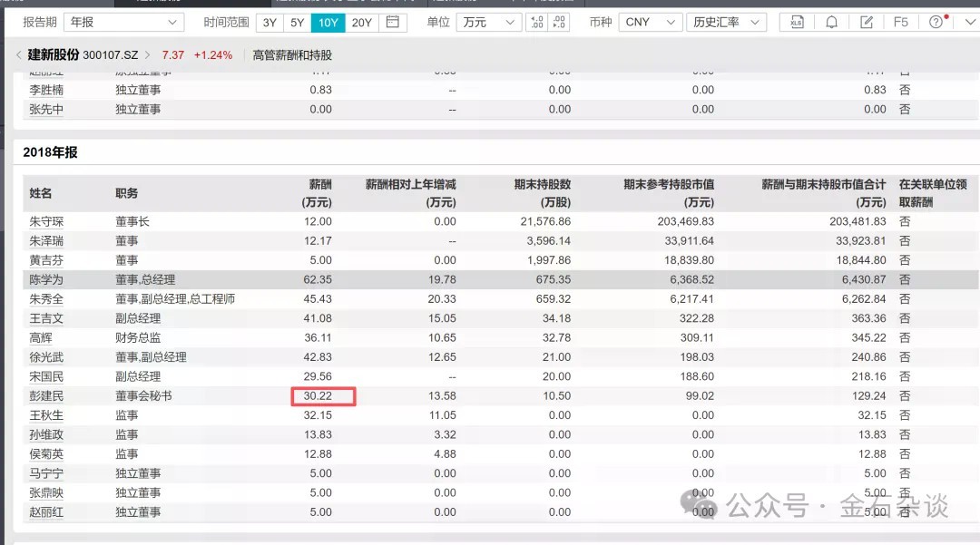Expand the toolbar overflow chevron
This screenshot has width=980, height=545.
tap(970, 23)
